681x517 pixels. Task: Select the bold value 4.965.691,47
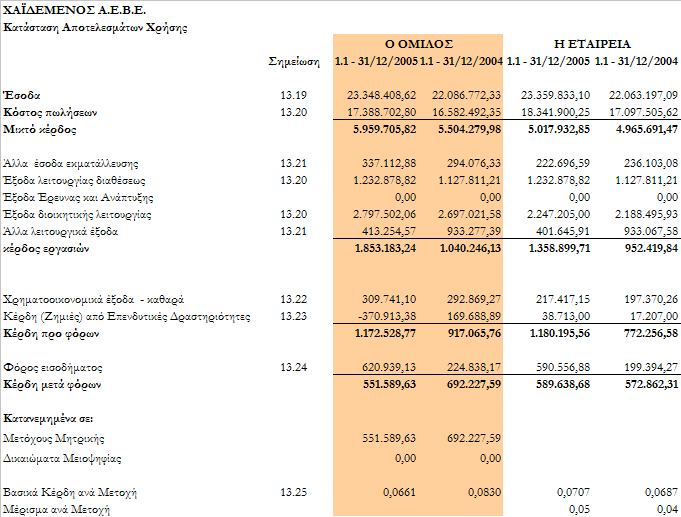click(647, 129)
